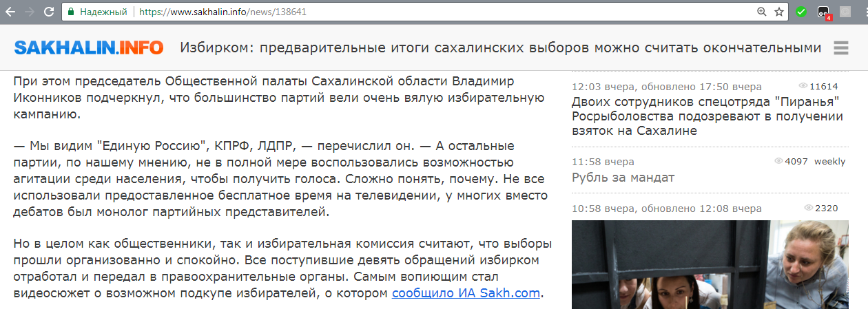Open the "сообщило ИА Sakh.com" link
The image size is (868, 309).
[466, 293]
